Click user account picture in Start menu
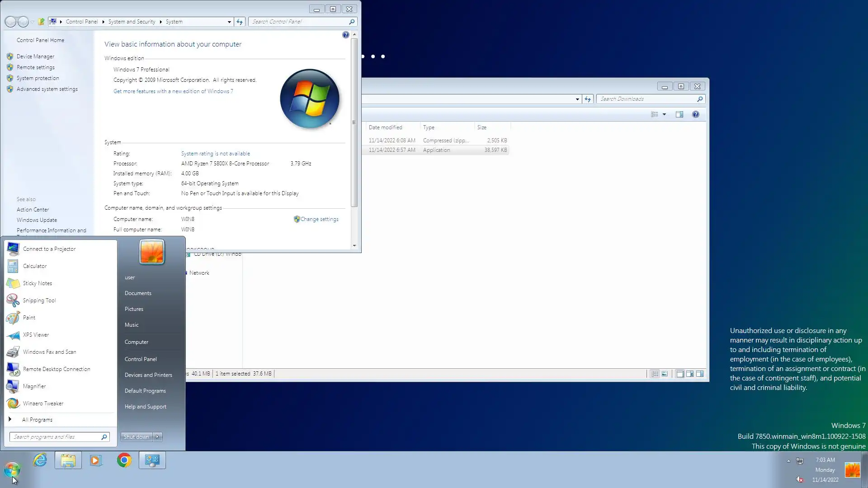The height and width of the screenshot is (488, 868). click(x=152, y=252)
